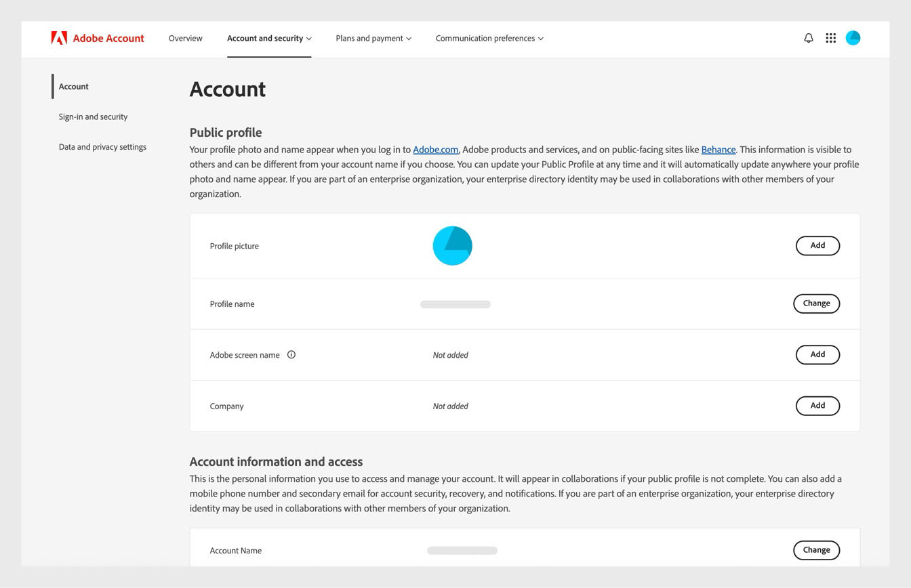Expand the Plans and payment dropdown
This screenshot has height=588, width=911.
(x=373, y=39)
